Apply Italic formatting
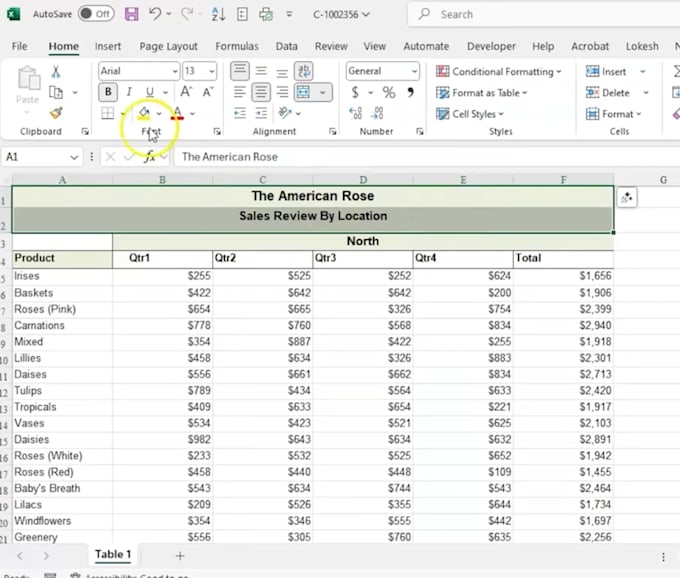The width and height of the screenshot is (680, 578). [x=129, y=92]
